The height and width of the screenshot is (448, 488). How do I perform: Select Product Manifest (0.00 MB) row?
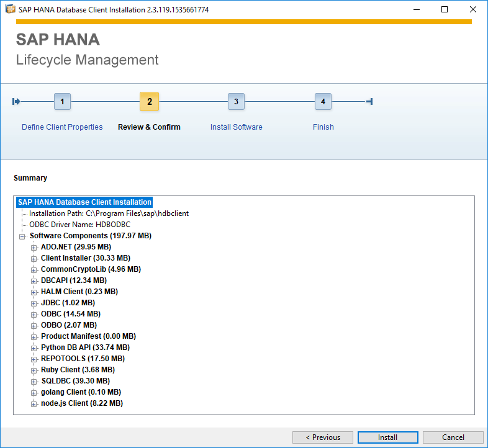88,337
